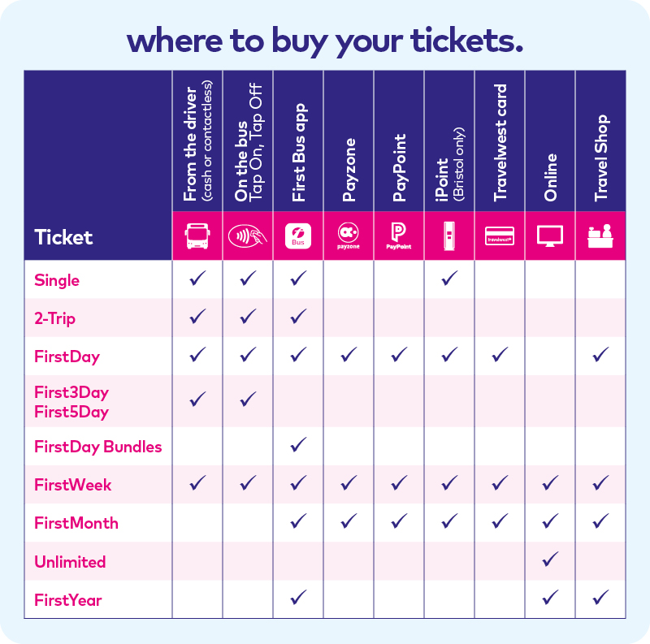Click the contactless Tap On, Tap Off icon
This screenshot has width=650, height=644.
point(248,236)
